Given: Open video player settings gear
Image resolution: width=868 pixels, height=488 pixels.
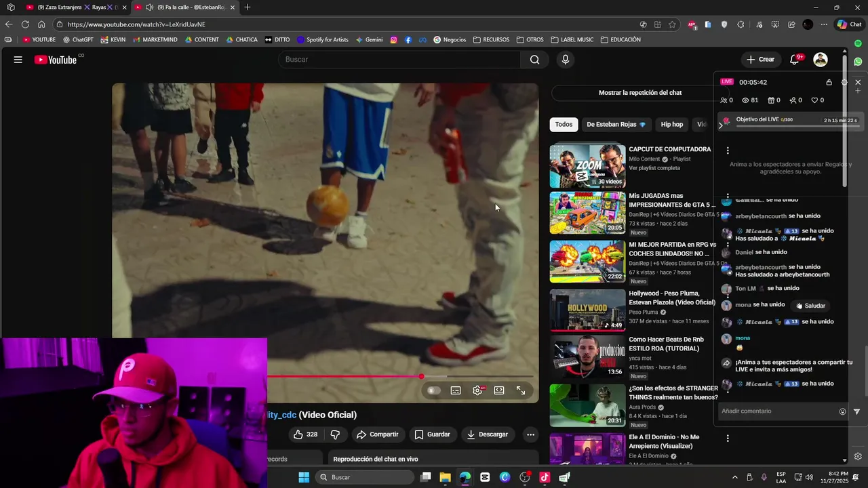Looking at the screenshot, I should pos(477,390).
